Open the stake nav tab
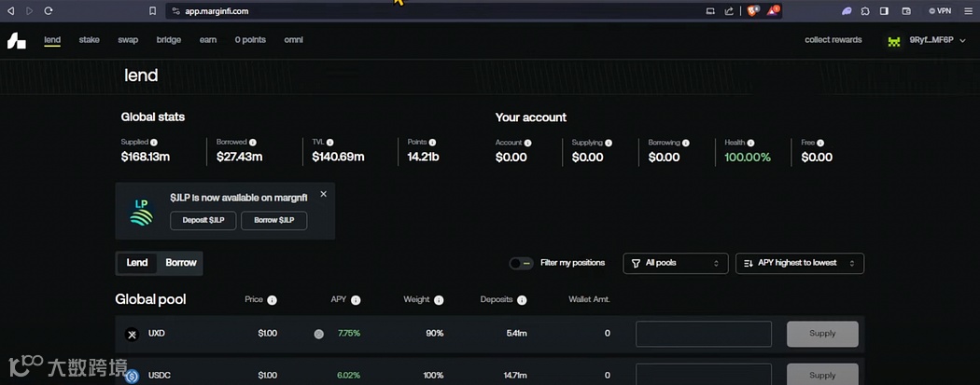 pyautogui.click(x=90, y=40)
